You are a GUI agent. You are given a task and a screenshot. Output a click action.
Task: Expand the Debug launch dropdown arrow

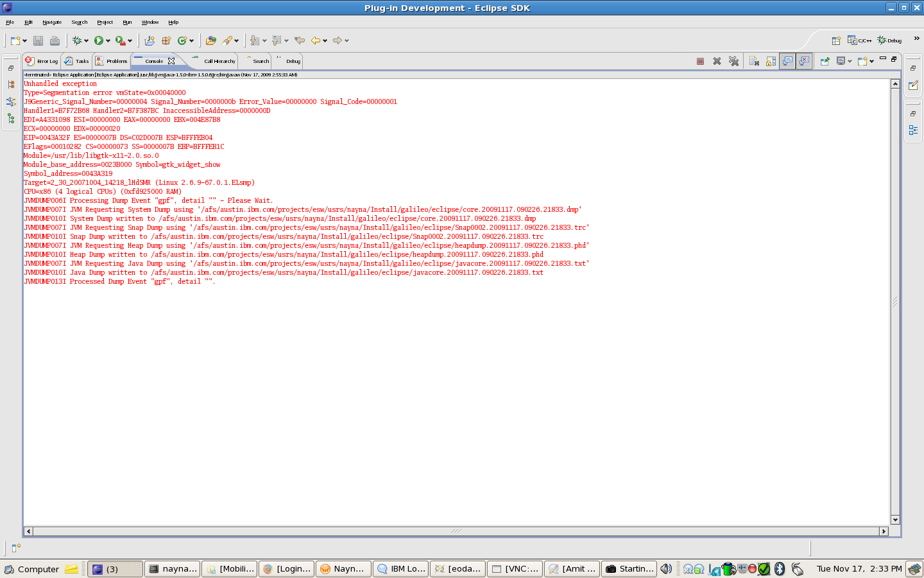(x=86, y=41)
